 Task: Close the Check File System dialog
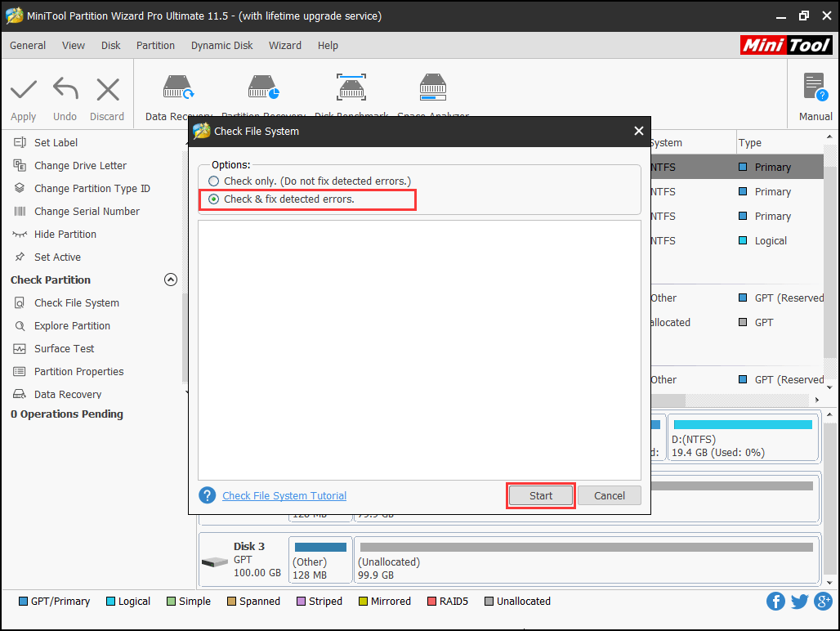click(638, 132)
